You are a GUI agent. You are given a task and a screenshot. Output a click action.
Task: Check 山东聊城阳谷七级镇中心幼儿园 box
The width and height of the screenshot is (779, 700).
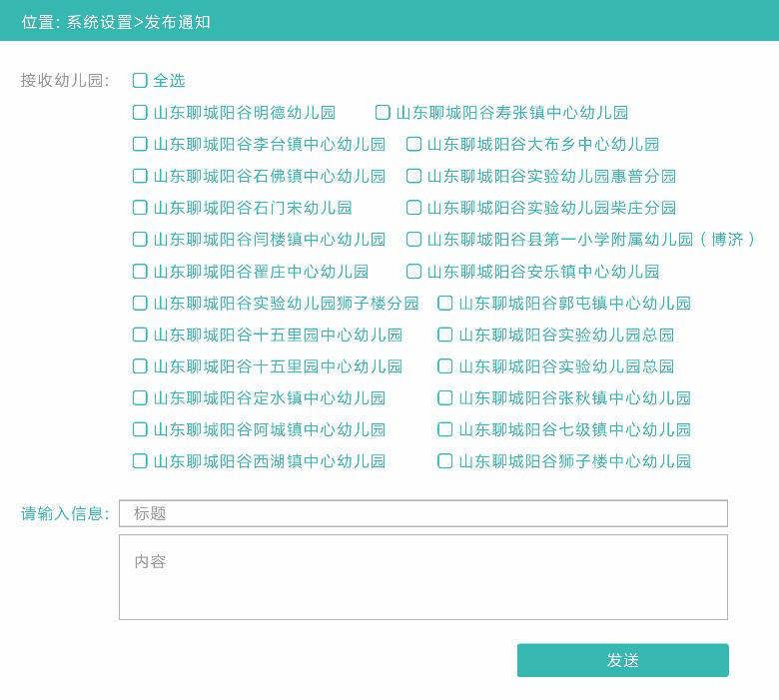pyautogui.click(x=444, y=429)
